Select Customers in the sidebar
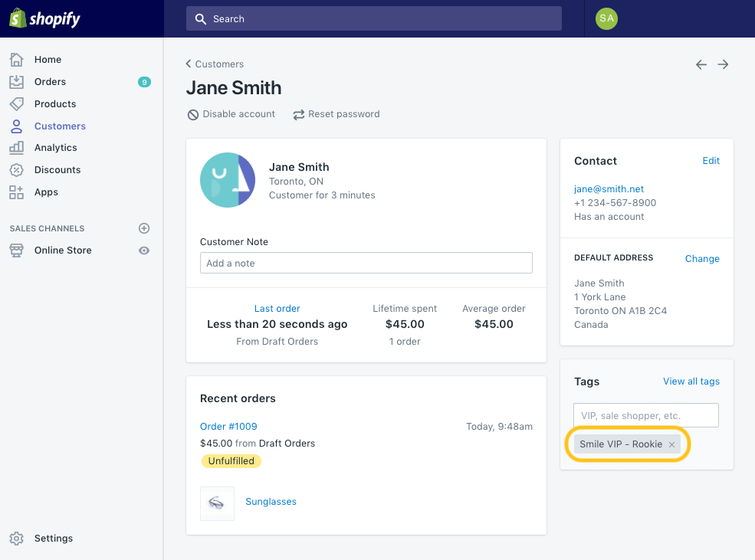This screenshot has width=755, height=560. [61, 126]
